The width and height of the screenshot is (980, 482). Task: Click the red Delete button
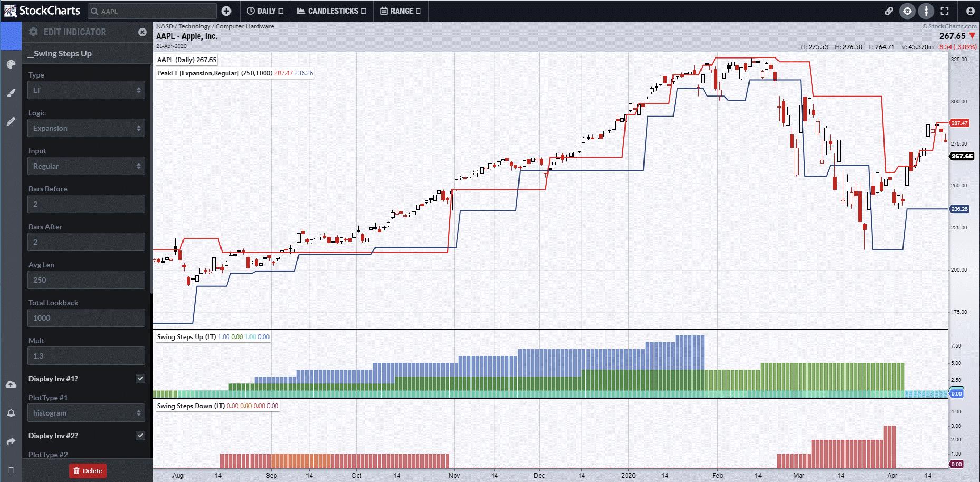tap(88, 471)
